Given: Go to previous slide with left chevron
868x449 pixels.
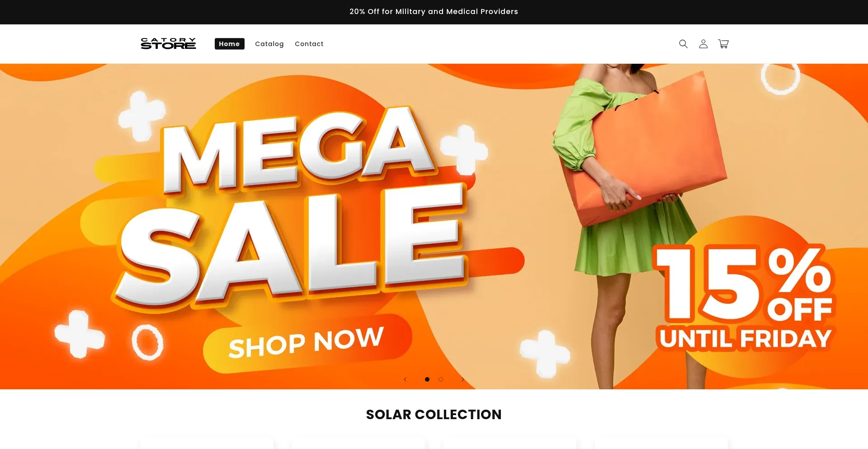Looking at the screenshot, I should pos(405,379).
